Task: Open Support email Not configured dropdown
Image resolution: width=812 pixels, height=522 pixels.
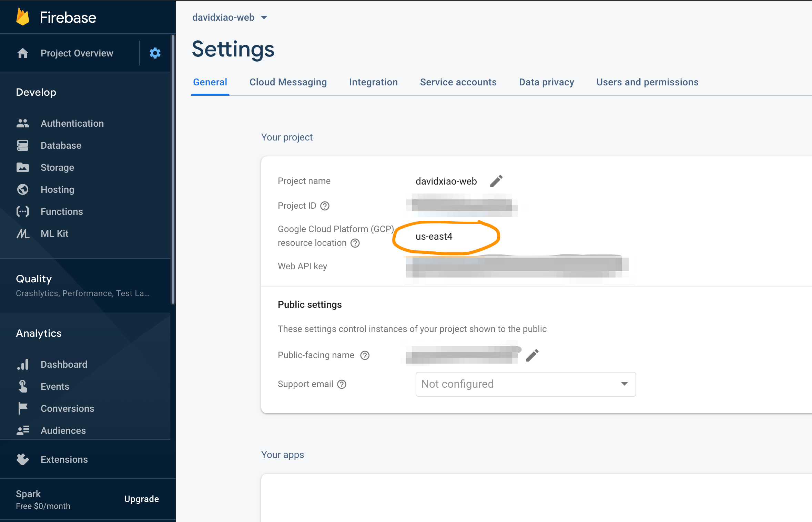Action: [526, 384]
